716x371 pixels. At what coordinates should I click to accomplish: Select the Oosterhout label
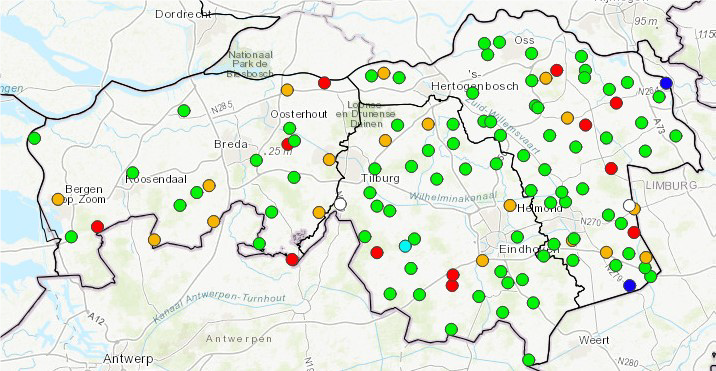coord(299,114)
